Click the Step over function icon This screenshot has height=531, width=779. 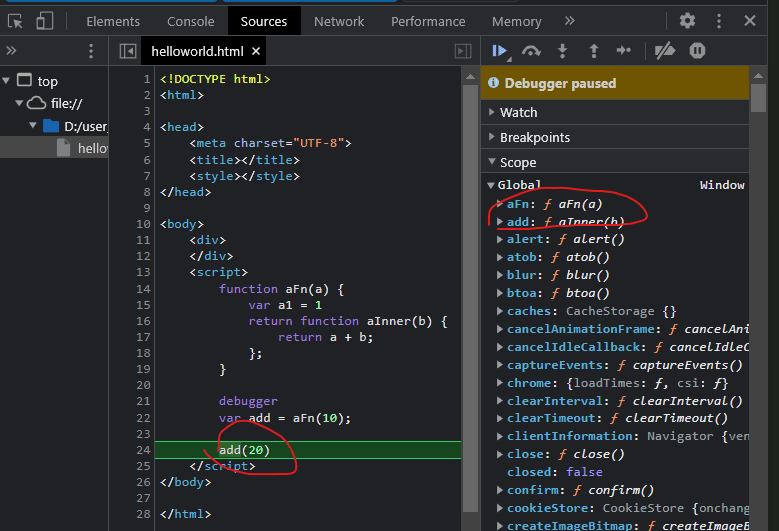click(x=532, y=51)
